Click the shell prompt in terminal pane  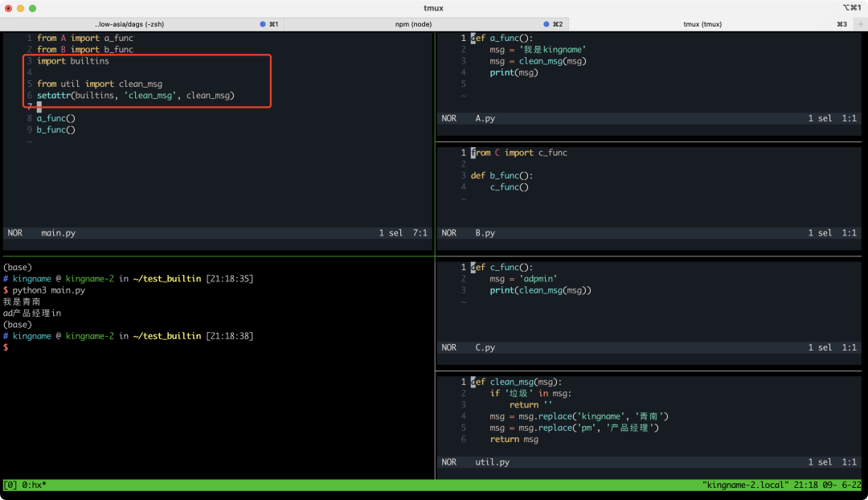click(6, 347)
